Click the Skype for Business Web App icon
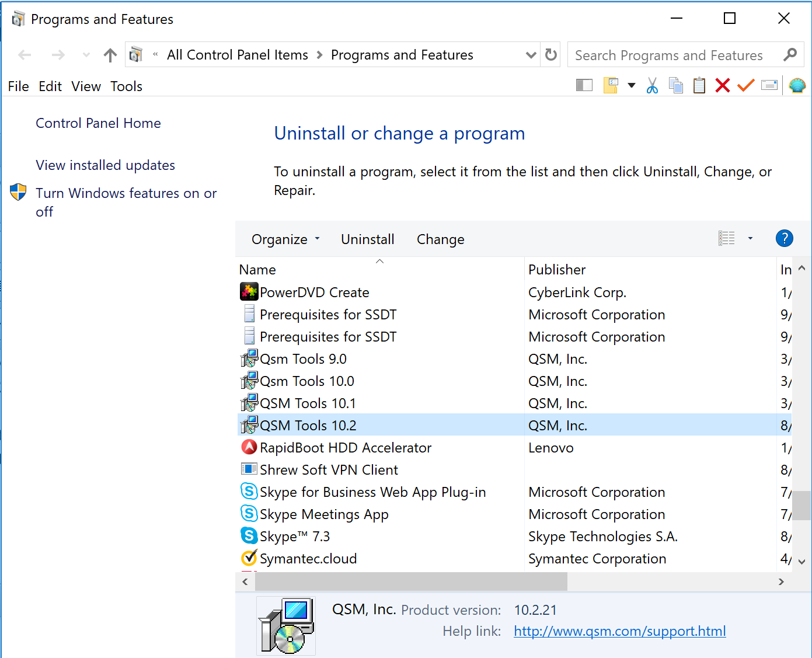 point(249,491)
